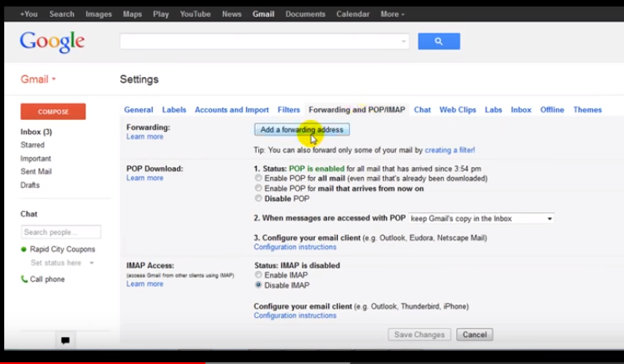Screen dimensions: 624x364
Task: Click the COMPOSE button
Action: (x=53, y=112)
